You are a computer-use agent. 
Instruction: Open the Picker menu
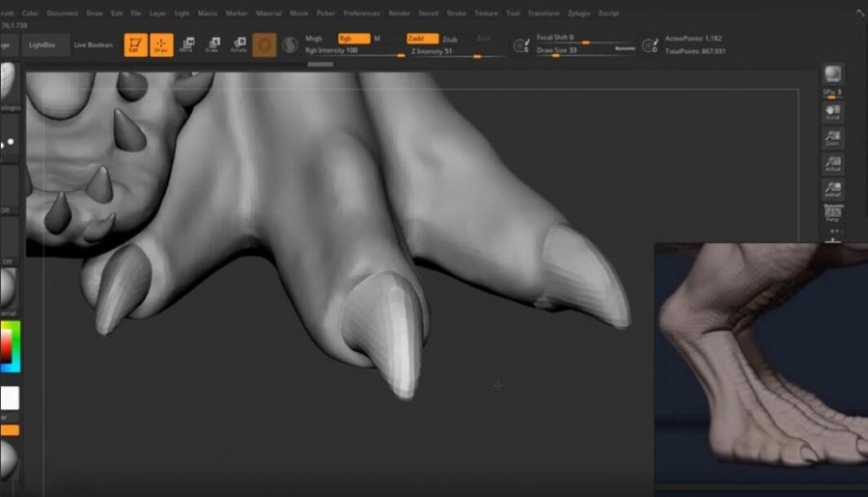[325, 13]
